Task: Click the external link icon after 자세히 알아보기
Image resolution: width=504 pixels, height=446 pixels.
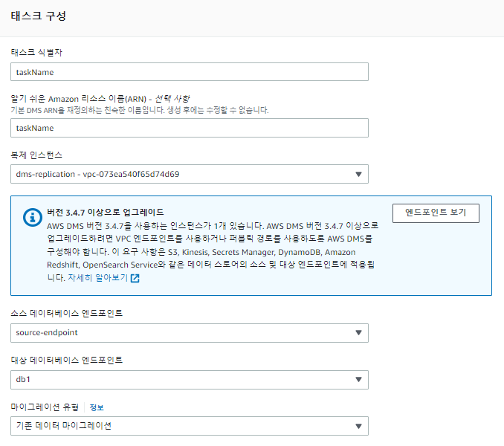Action: 135,278
